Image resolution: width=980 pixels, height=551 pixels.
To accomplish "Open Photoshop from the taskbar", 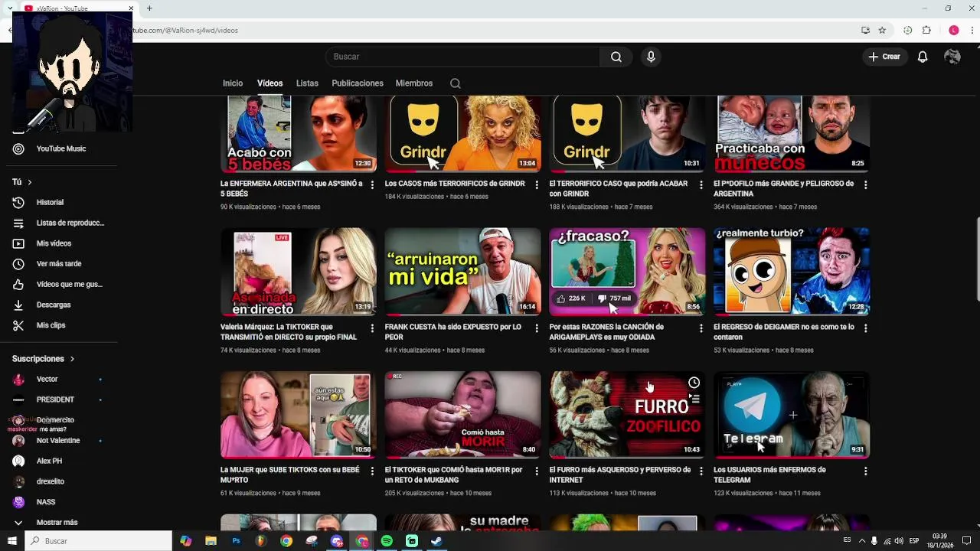I will click(236, 541).
